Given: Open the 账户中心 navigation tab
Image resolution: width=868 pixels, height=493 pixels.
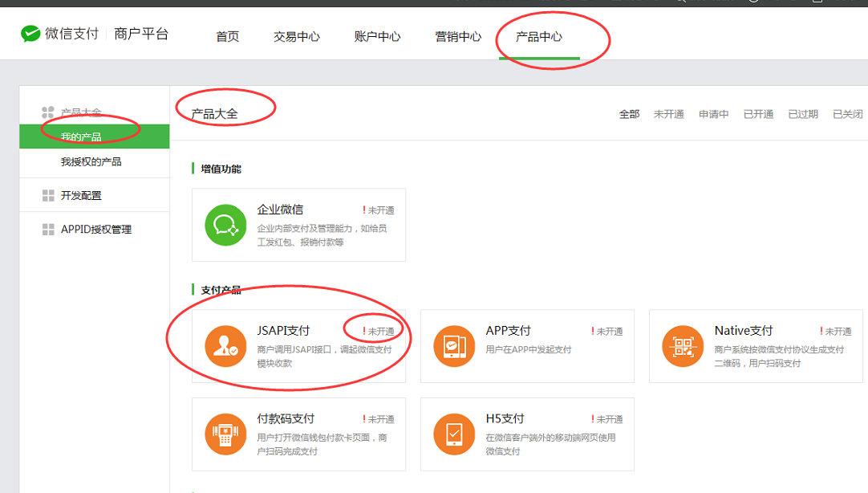Looking at the screenshot, I should tap(378, 37).
